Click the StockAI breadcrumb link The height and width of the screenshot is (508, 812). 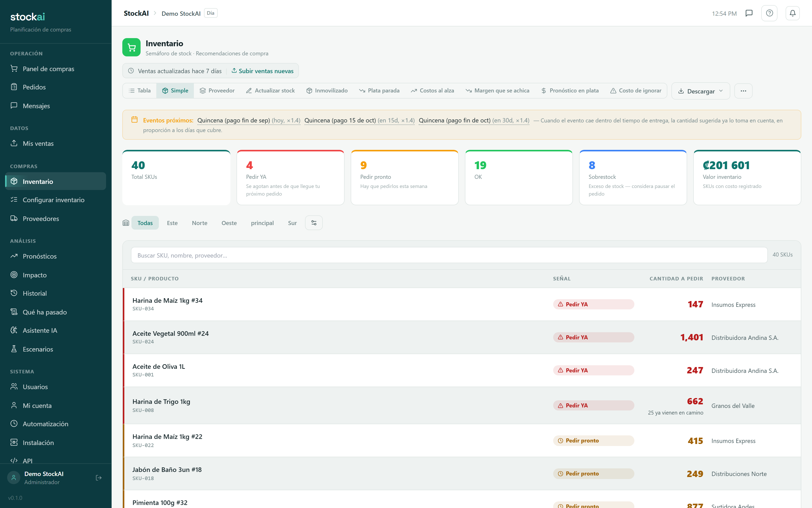coord(136,13)
